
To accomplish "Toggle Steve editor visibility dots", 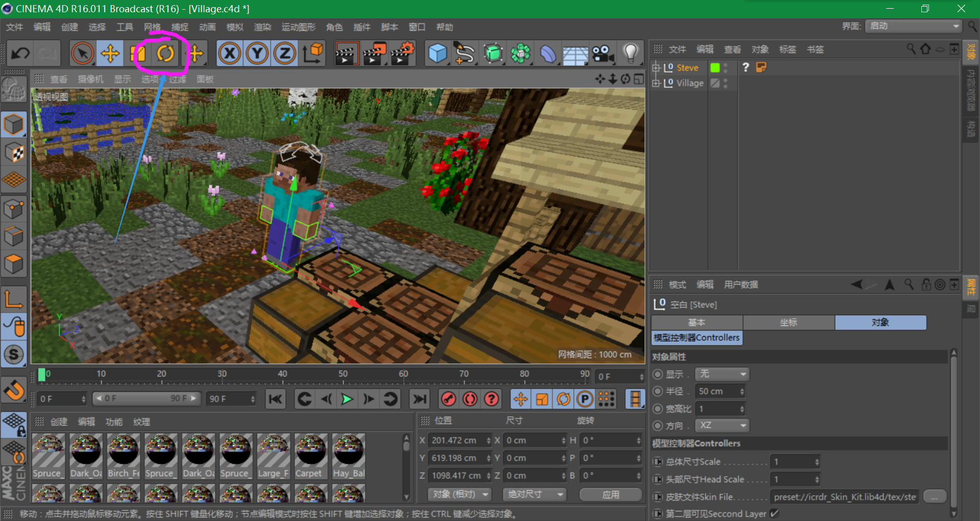I will 725,67.
